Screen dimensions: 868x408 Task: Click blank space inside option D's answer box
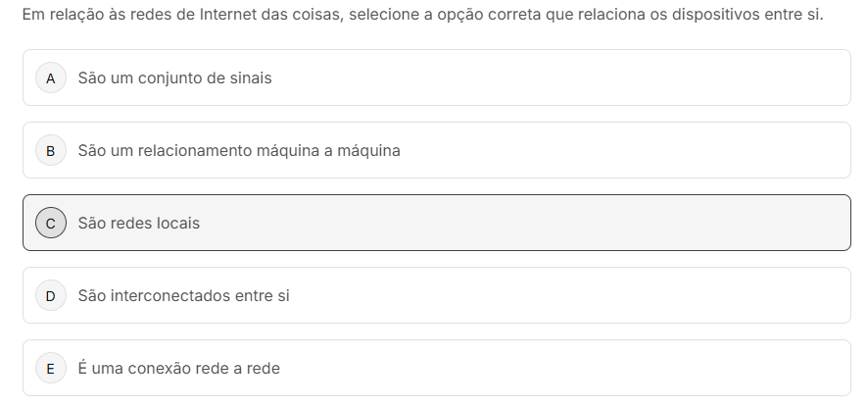click(588, 295)
